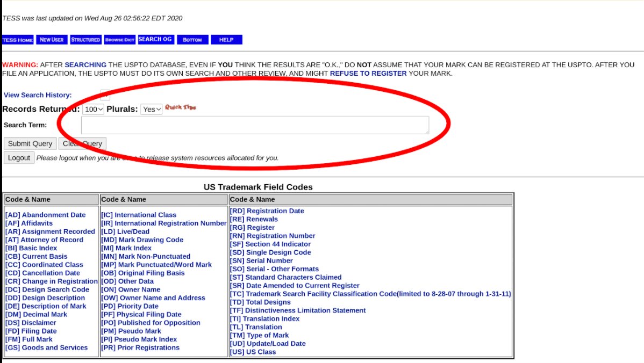Open [CR] Change in Registration link

pos(52,281)
